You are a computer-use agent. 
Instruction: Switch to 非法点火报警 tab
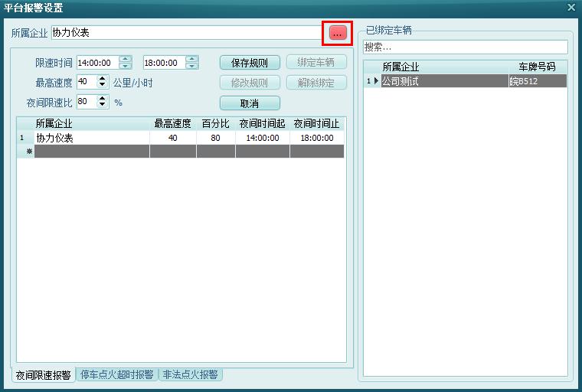(190, 375)
